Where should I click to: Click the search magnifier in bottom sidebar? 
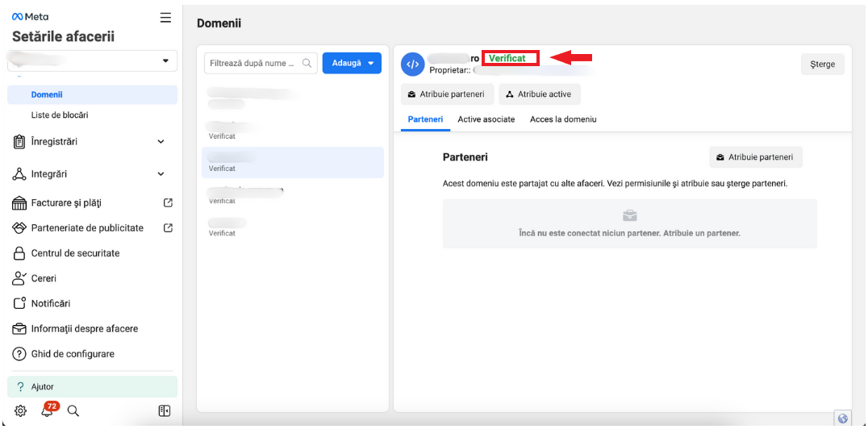[73, 410]
